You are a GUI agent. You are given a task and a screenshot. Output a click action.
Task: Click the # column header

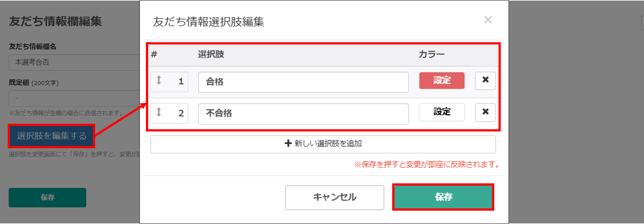coord(154,54)
